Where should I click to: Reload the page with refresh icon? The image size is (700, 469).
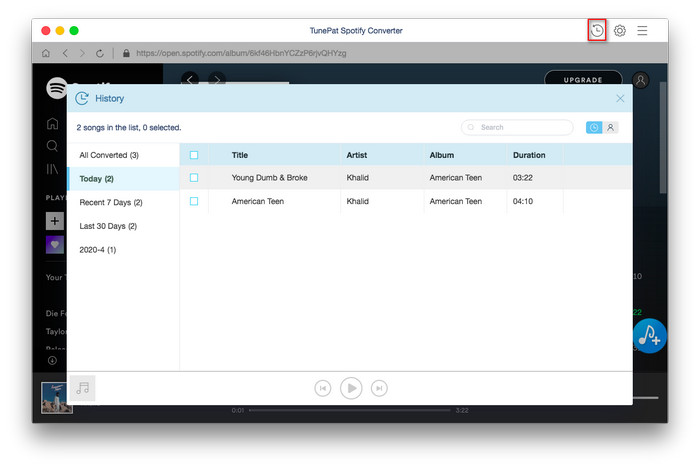[100, 53]
